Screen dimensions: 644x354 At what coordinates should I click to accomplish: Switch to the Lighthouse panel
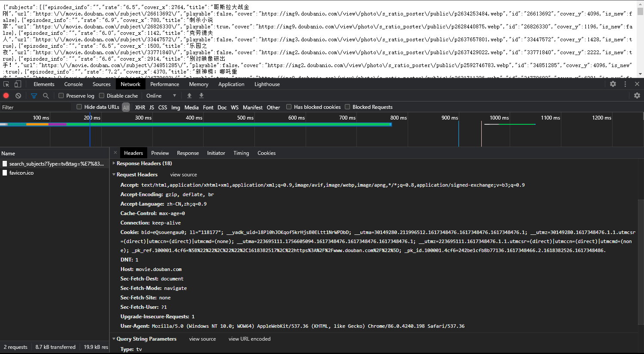[267, 84]
